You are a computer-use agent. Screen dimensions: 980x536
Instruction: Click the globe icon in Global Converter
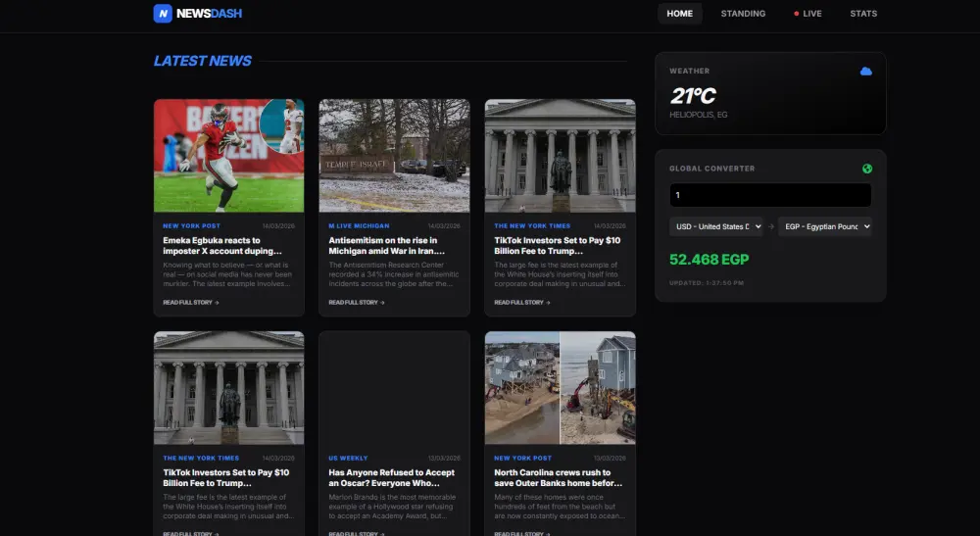tap(867, 169)
